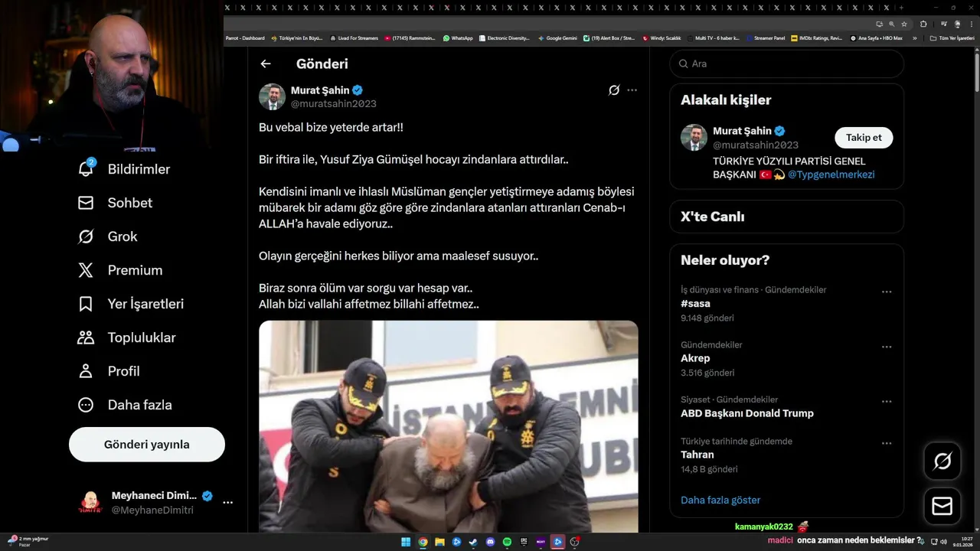The width and height of the screenshot is (980, 551).
Task: Open a new browser tab with plus
Action: click(901, 8)
